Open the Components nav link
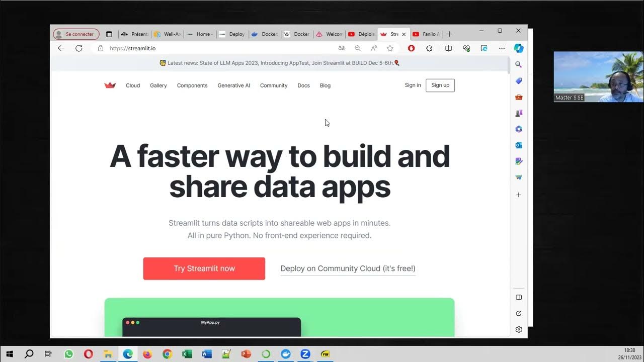The width and height of the screenshot is (644, 362). click(192, 85)
